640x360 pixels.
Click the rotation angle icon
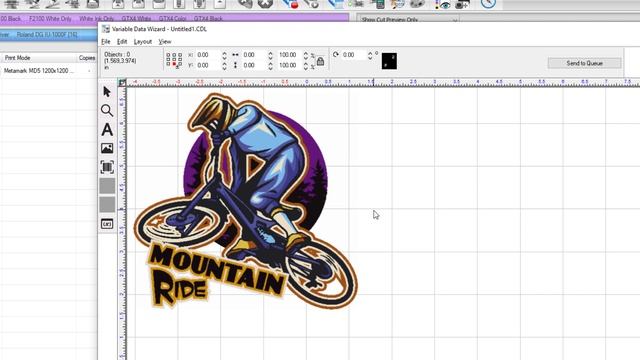[x=336, y=54]
